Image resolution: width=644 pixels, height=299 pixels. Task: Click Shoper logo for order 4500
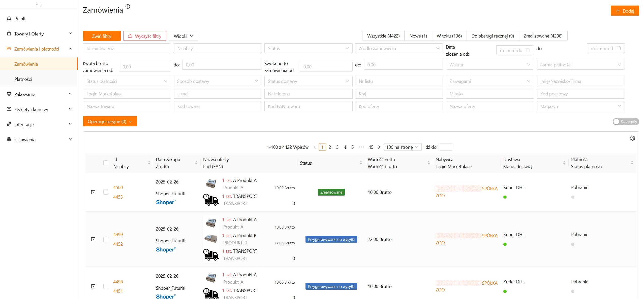pyautogui.click(x=166, y=202)
